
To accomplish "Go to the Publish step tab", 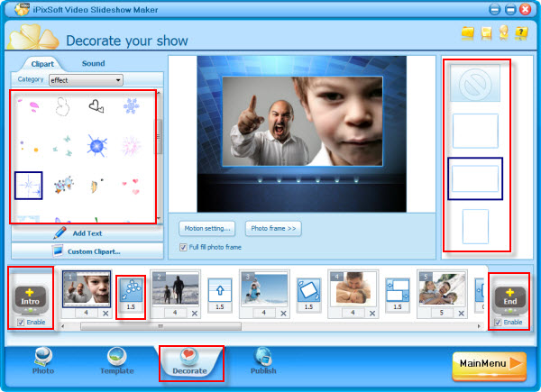I will click(263, 361).
